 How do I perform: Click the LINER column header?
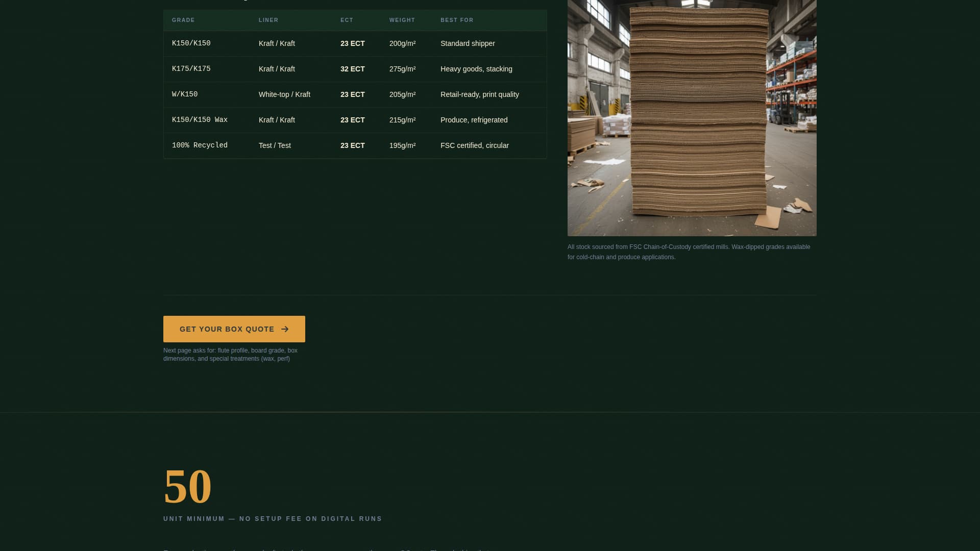(269, 20)
